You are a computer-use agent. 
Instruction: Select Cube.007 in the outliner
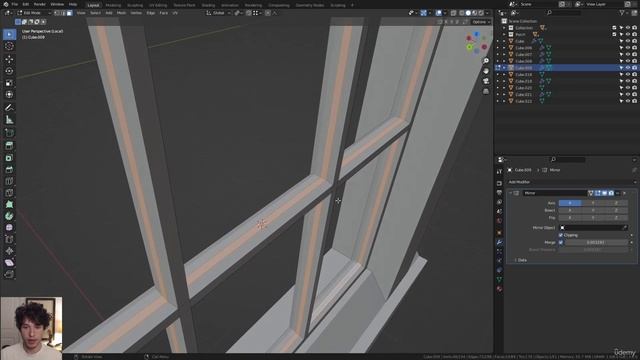tap(523, 54)
